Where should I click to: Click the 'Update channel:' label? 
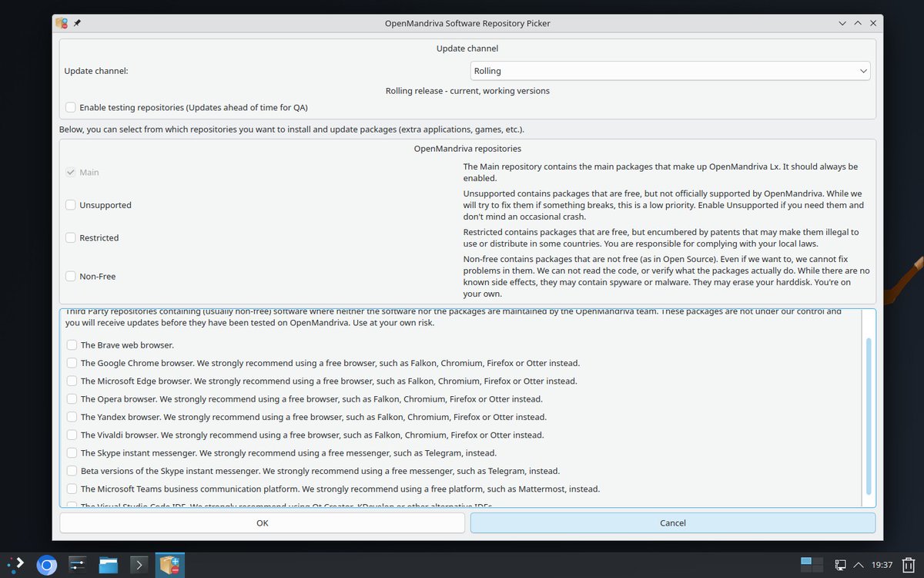pyautogui.click(x=96, y=71)
